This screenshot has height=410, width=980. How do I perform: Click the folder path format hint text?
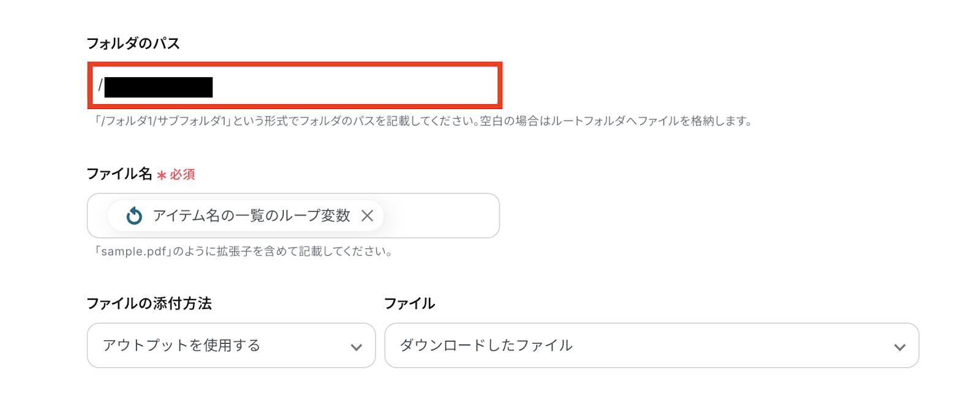[423, 121]
